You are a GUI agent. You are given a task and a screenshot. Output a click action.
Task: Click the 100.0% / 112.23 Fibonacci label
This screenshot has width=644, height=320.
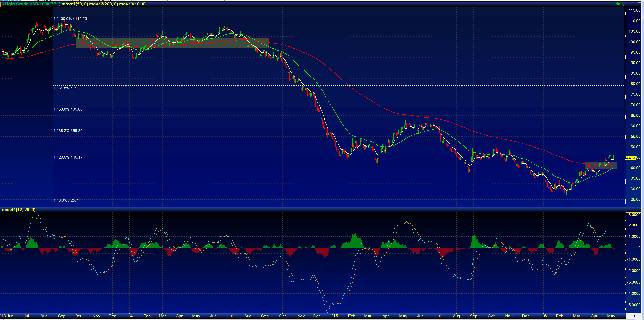[70, 19]
